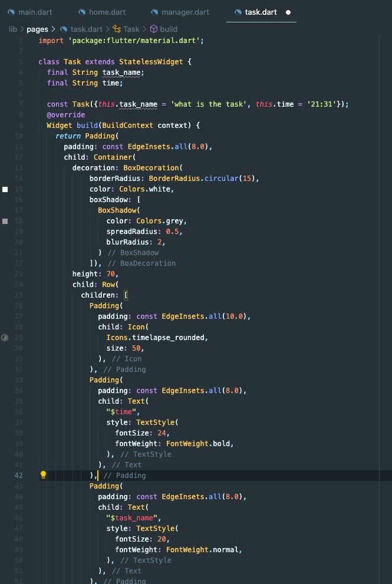This screenshot has height=584, width=392.
Task: Click 'decoration: BoxDecoration(' line
Action: pyautogui.click(x=127, y=167)
